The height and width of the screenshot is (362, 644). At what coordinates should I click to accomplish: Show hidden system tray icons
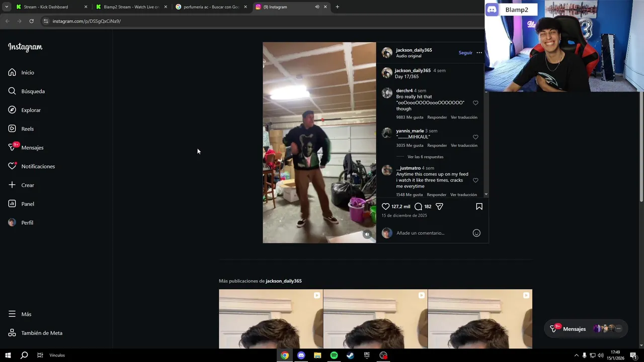[576, 355]
